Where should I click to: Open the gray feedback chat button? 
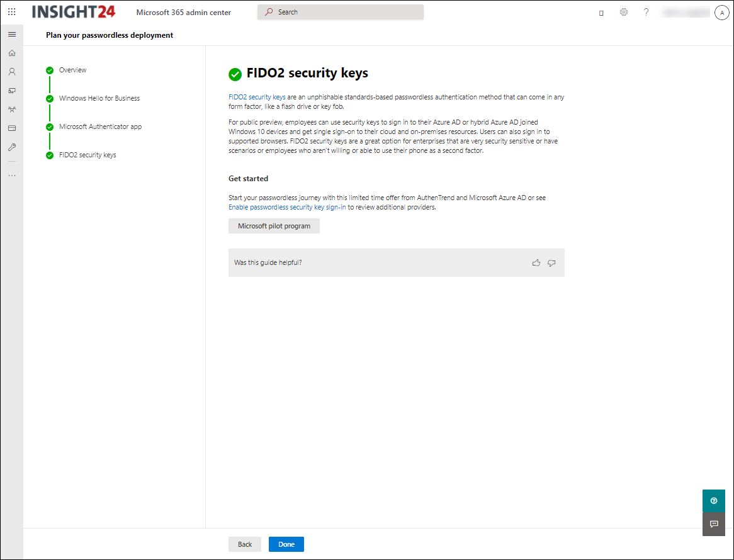(x=713, y=524)
